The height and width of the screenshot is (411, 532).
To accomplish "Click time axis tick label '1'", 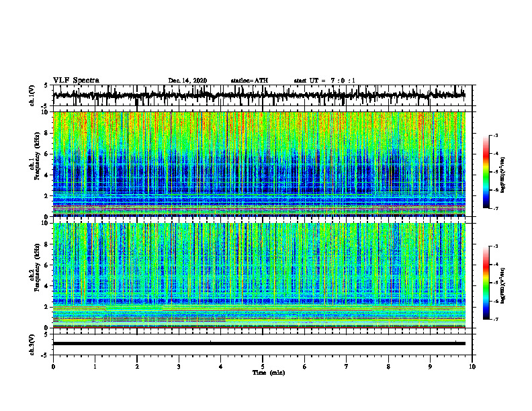I will pyautogui.click(x=95, y=367).
